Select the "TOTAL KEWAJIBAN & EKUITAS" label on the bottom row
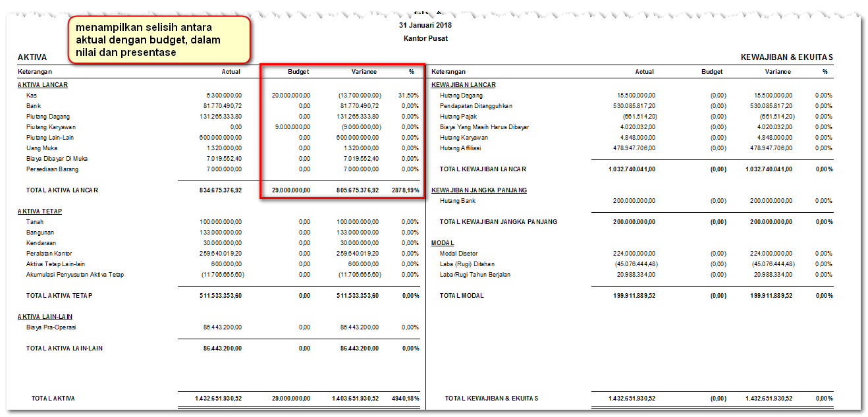The image size is (868, 417). 492,399
